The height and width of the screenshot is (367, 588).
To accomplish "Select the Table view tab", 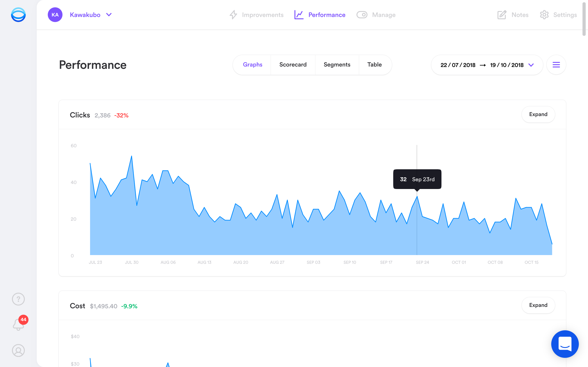I will coord(374,65).
